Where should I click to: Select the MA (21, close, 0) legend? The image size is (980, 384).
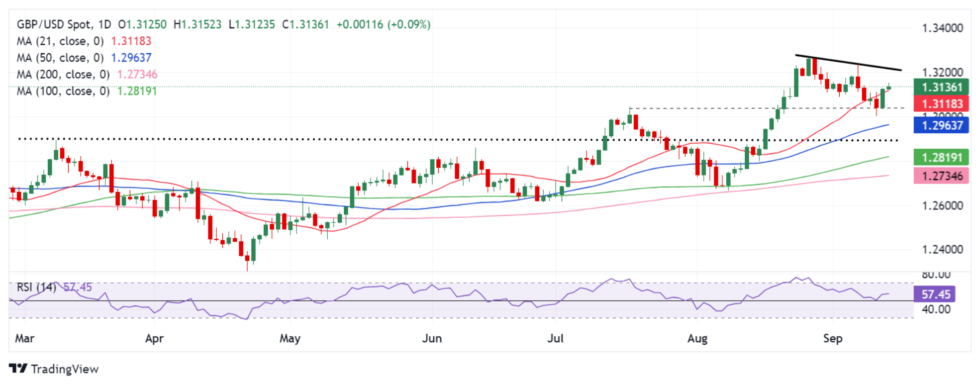tap(60, 41)
